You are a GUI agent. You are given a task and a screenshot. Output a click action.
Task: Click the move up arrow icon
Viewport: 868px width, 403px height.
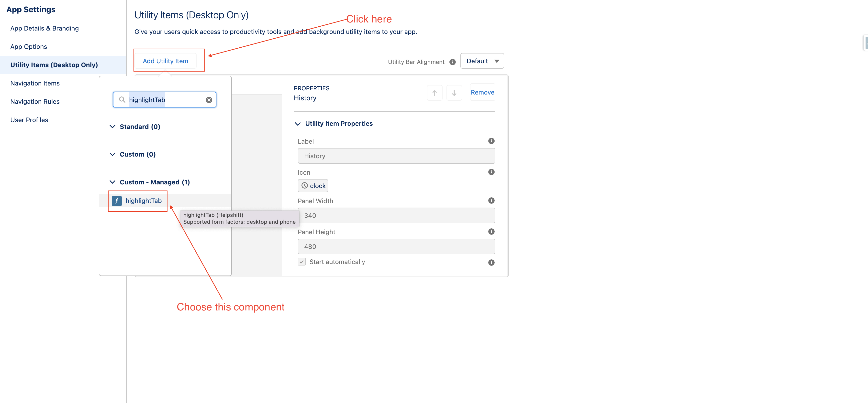434,93
